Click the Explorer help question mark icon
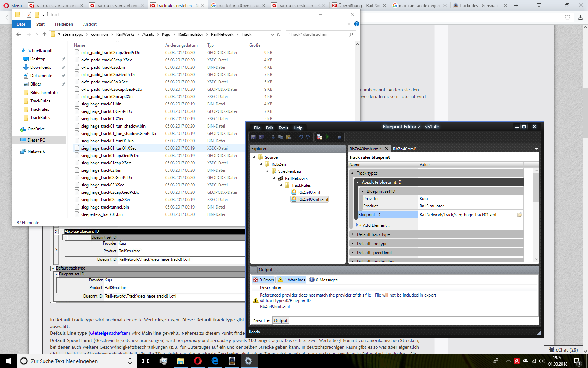588x368 pixels. coord(356,24)
